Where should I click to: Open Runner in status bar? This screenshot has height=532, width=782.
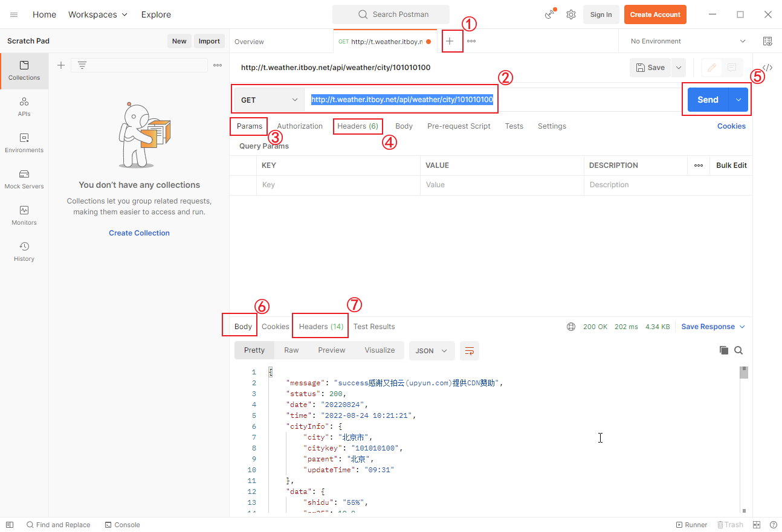coord(691,525)
